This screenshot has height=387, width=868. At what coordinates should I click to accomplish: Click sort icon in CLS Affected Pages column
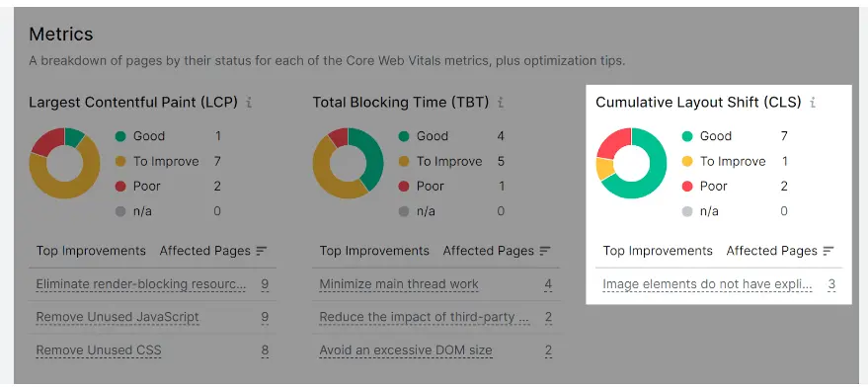pos(829,251)
